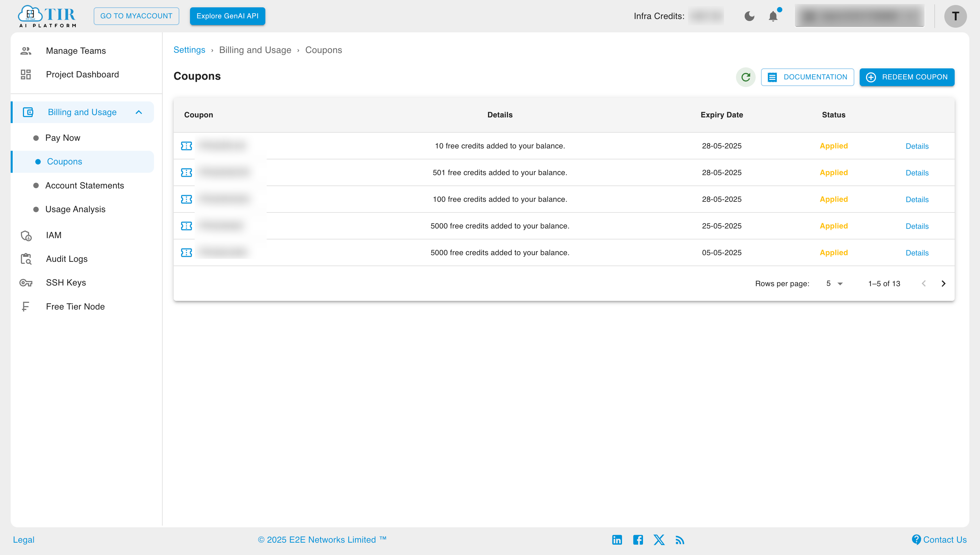Click the Infra Credits label
Image resolution: width=980 pixels, height=555 pixels.
pyautogui.click(x=659, y=16)
